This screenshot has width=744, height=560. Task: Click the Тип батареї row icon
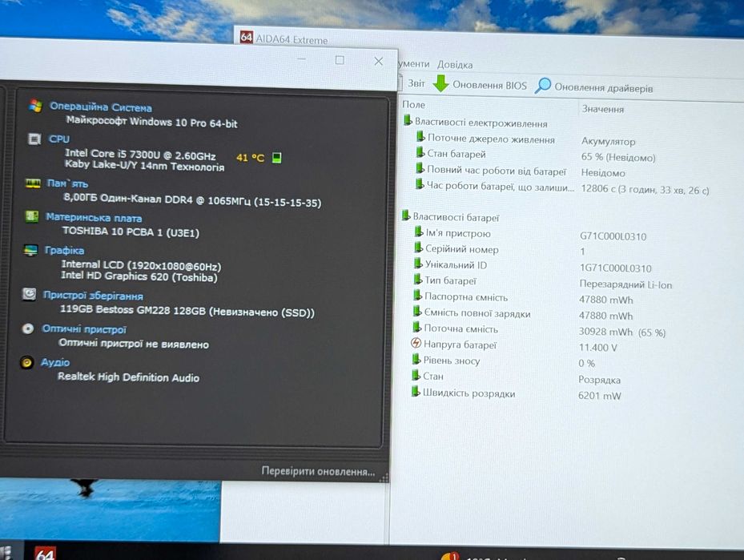click(417, 279)
